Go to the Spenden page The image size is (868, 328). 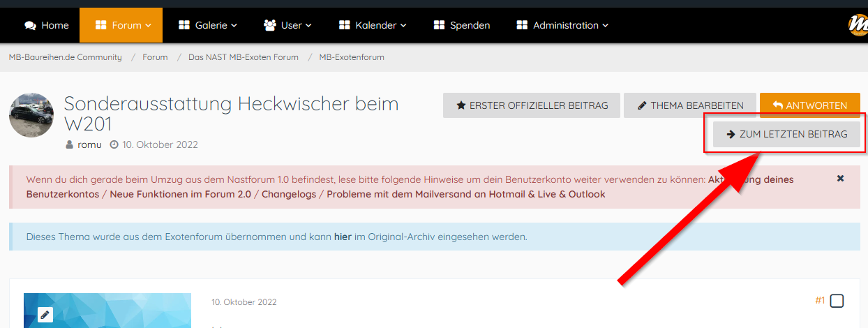(461, 25)
